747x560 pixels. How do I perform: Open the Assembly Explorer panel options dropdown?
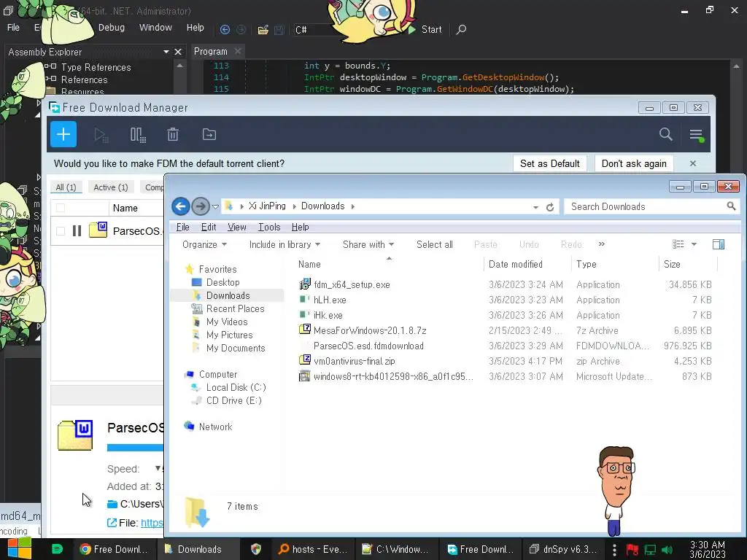point(166,52)
